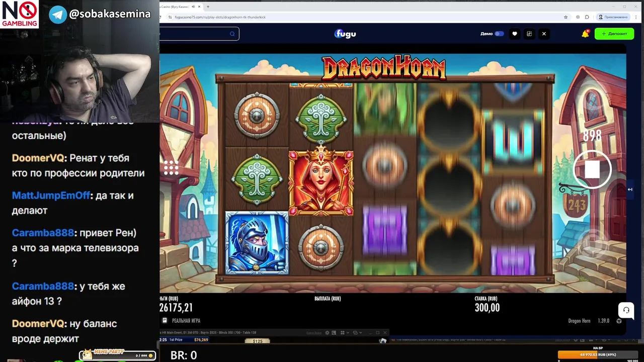Click the green tree shield top reel
This screenshot has width=644, height=362.
(321, 119)
